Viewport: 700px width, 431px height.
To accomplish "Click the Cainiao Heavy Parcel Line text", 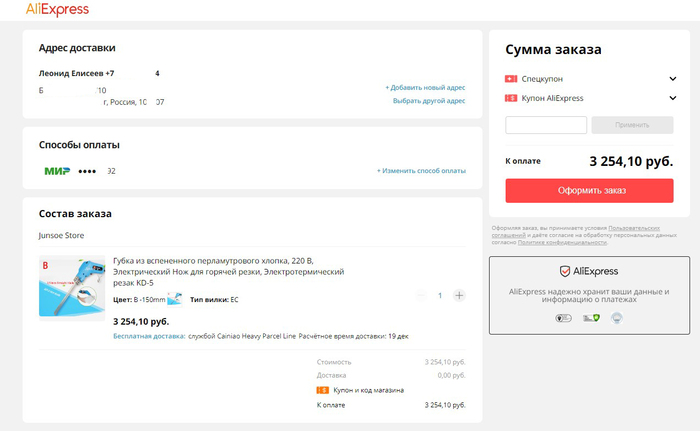I will 256,336.
